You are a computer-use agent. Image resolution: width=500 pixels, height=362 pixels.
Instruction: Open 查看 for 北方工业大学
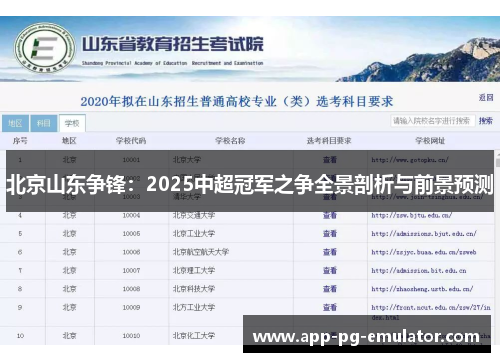coord(330,307)
